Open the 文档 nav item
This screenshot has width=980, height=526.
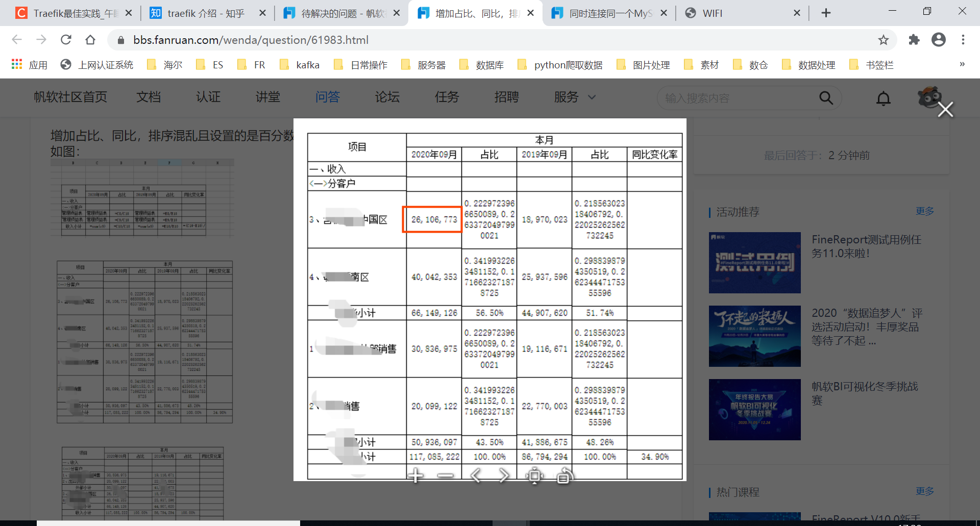[x=149, y=97]
